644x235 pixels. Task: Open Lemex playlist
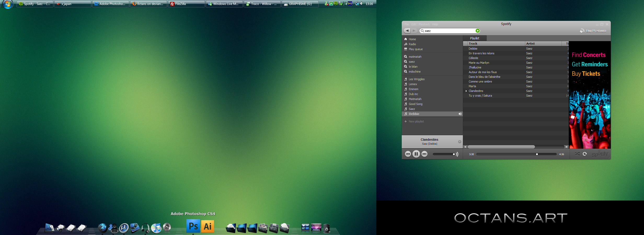(413, 84)
